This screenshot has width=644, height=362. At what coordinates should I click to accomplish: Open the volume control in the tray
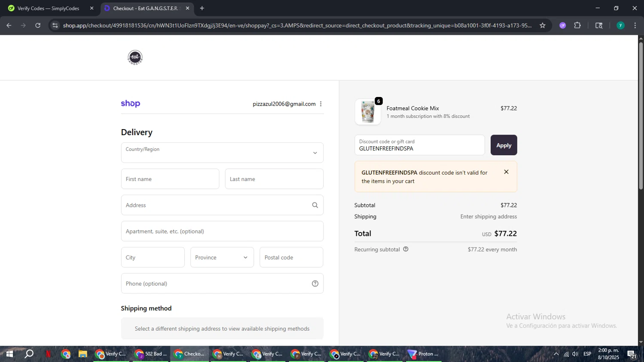[x=575, y=354]
